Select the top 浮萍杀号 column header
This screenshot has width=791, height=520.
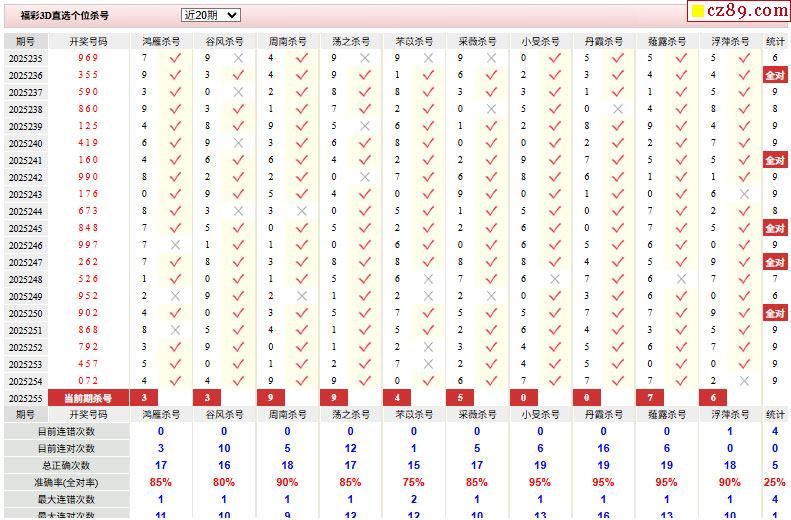click(730, 41)
